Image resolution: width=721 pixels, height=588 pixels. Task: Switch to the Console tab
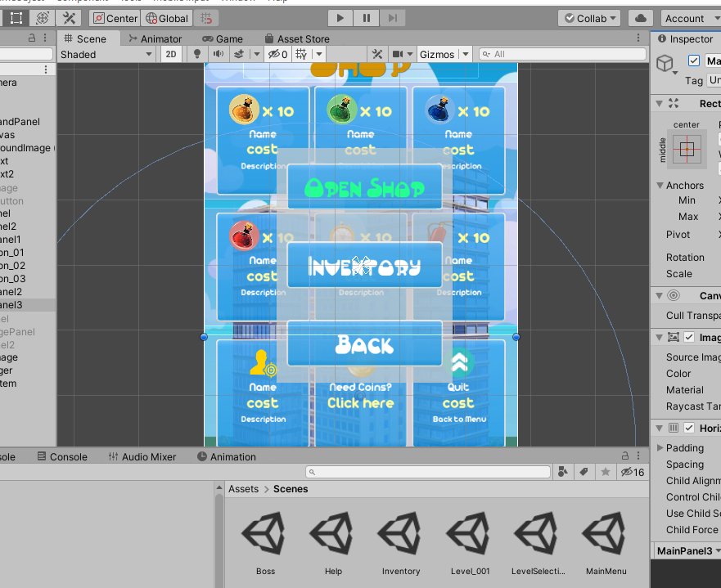(62, 456)
